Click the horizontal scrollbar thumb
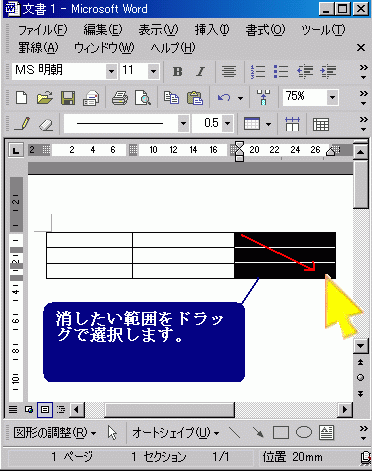 tap(170, 409)
